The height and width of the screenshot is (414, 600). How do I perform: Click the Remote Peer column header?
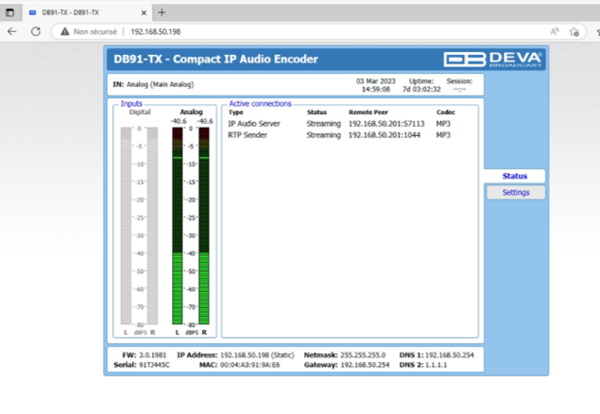[x=368, y=112]
